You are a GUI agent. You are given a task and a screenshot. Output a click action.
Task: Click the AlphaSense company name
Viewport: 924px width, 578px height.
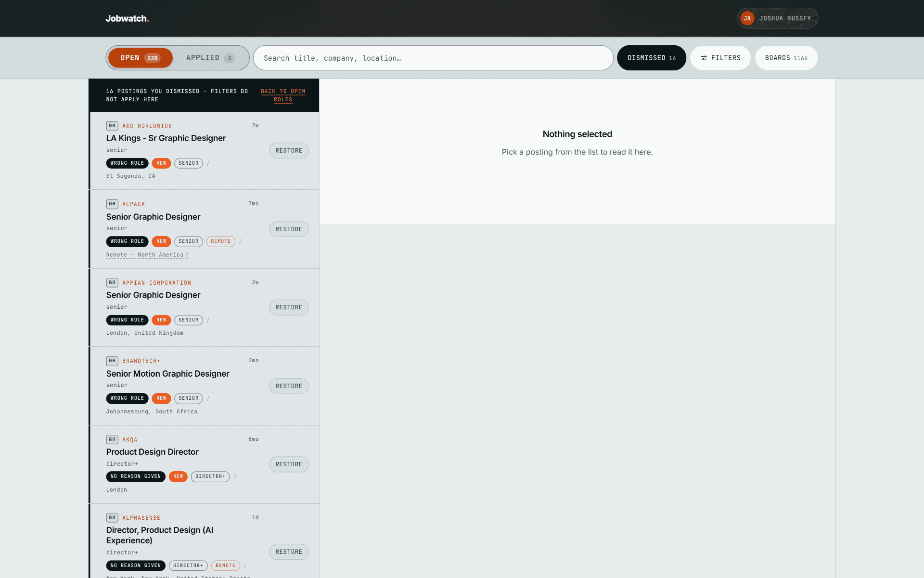tap(141, 518)
